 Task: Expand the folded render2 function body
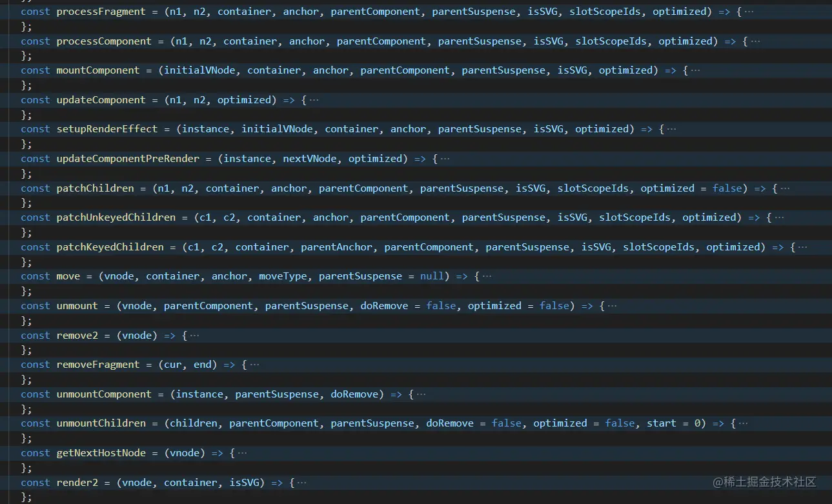(301, 483)
